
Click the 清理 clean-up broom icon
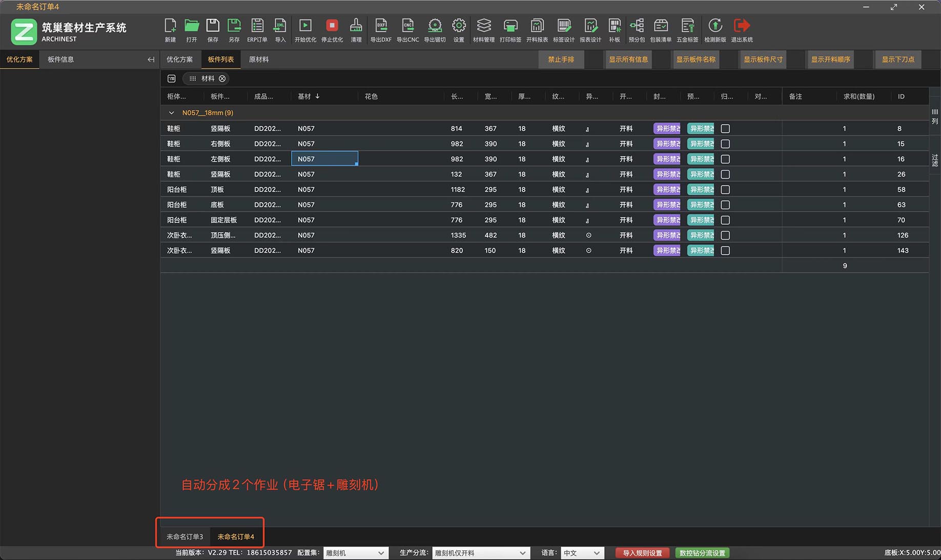[x=356, y=26]
